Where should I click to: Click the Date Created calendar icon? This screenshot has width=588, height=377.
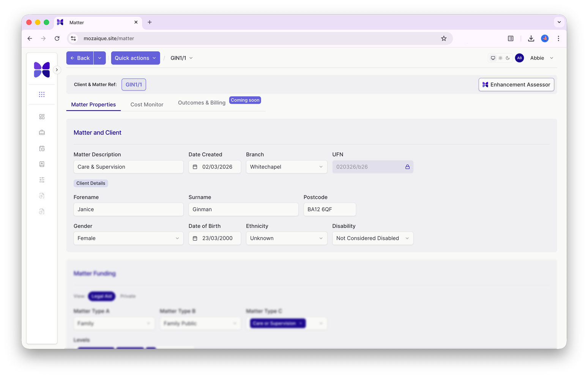pos(195,167)
